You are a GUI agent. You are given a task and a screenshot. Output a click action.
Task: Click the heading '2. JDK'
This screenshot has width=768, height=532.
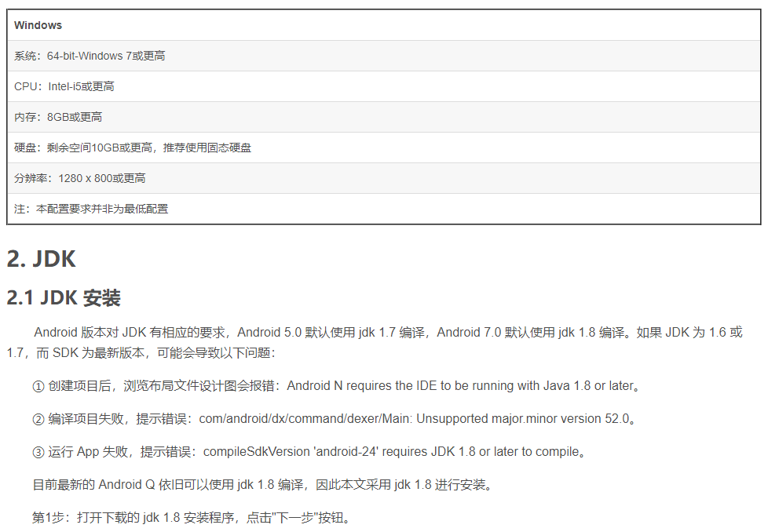click(x=42, y=259)
